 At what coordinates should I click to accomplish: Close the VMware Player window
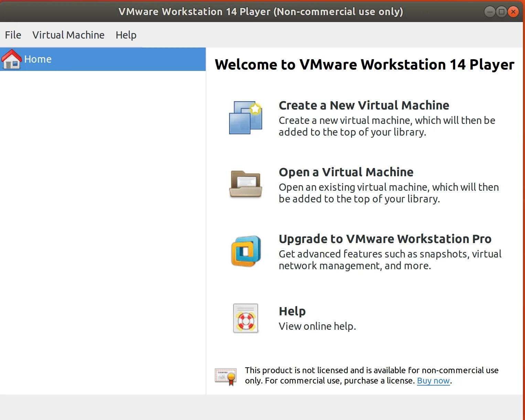pos(513,12)
